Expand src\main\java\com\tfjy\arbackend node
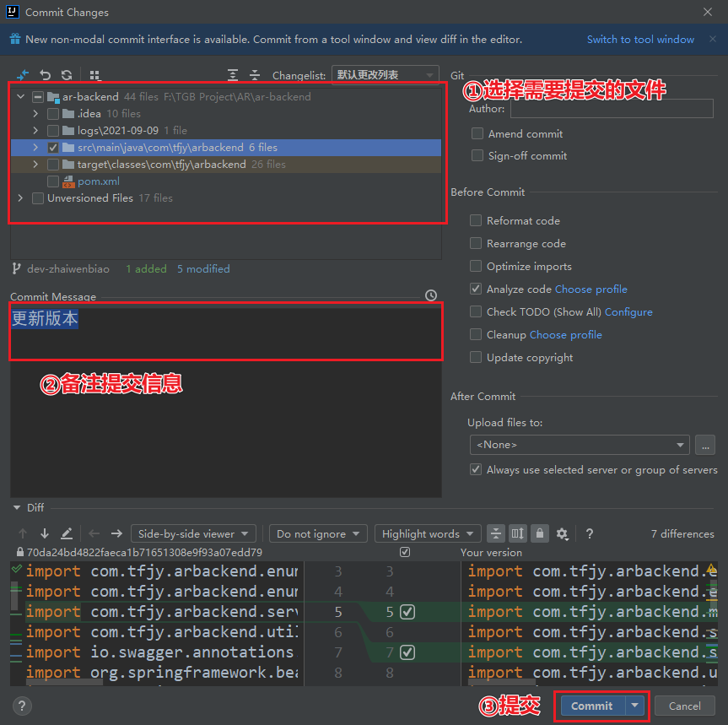 point(35,147)
